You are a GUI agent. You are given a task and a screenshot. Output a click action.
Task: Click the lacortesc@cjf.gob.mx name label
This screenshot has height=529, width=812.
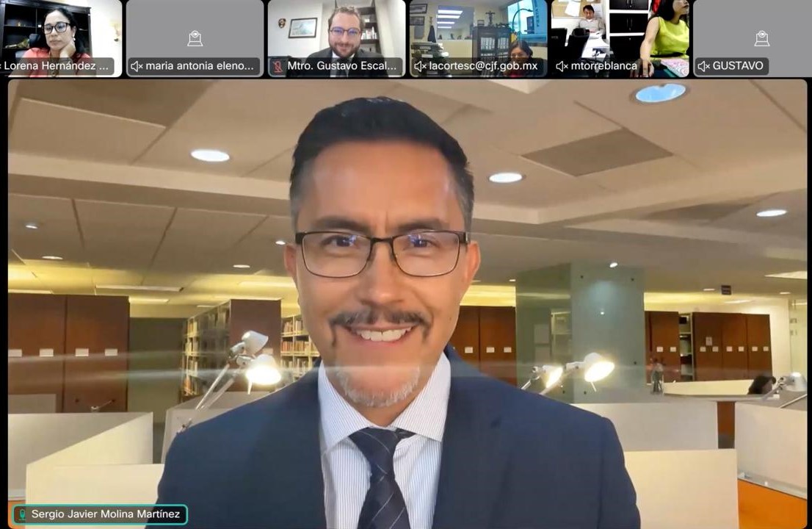pos(483,66)
